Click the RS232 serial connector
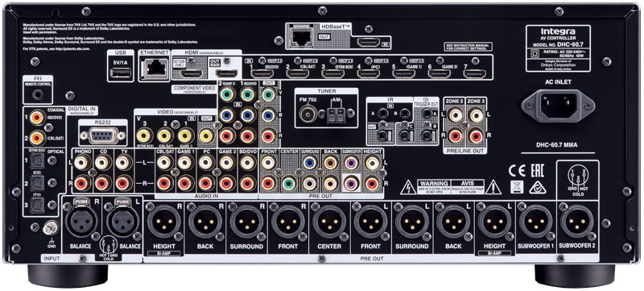The height and width of the screenshot is (291, 644). click(103, 135)
